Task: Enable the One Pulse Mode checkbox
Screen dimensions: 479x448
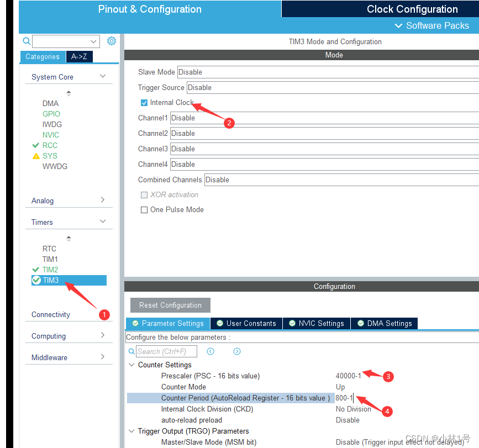Action: [144, 210]
